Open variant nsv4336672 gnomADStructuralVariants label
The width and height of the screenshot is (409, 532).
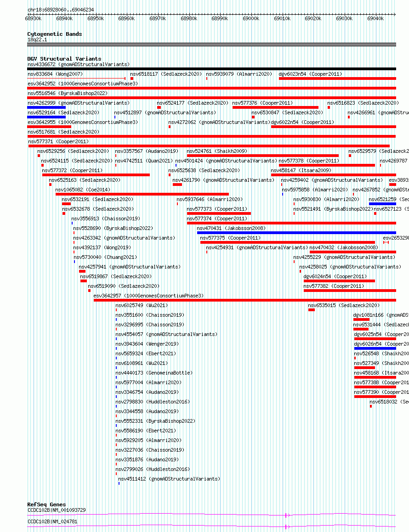(x=79, y=64)
